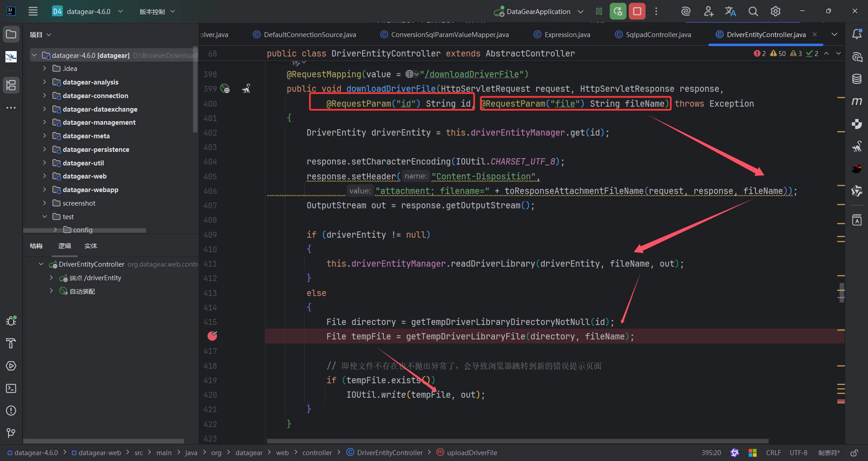The height and width of the screenshot is (461, 868).
Task: Open the main hamburger menu
Action: (x=33, y=11)
